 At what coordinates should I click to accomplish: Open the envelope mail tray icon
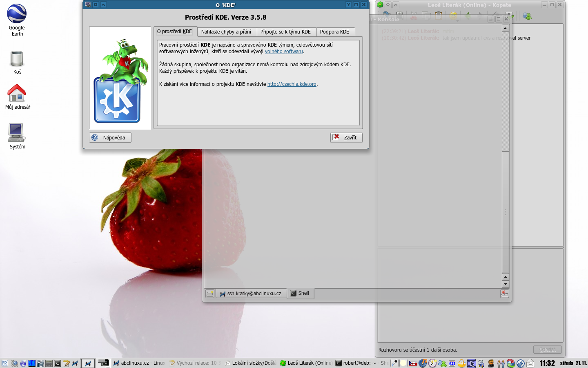(x=530, y=363)
